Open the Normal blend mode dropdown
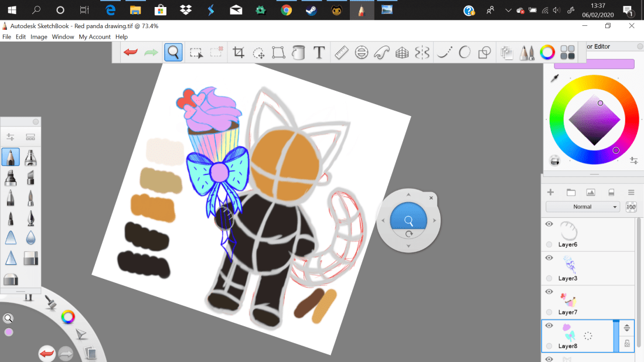This screenshot has width=644, height=362. [x=582, y=206]
